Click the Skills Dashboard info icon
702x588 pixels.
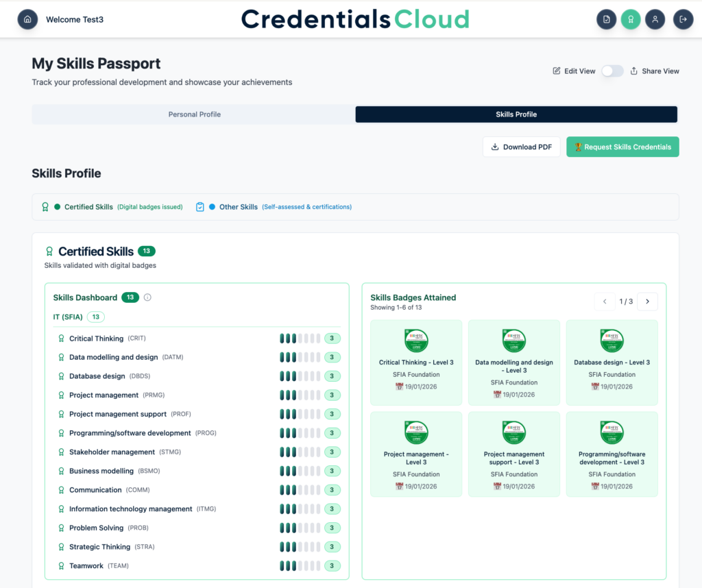147,297
